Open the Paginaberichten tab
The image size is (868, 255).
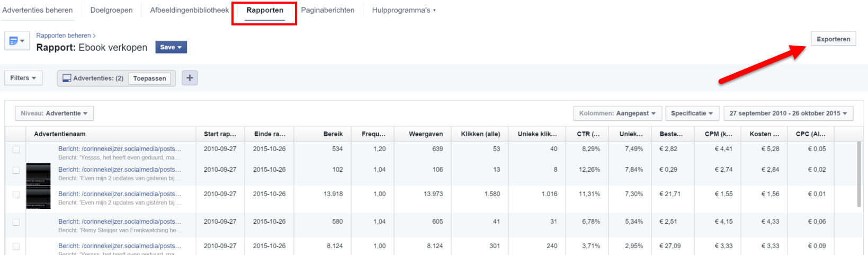click(328, 10)
